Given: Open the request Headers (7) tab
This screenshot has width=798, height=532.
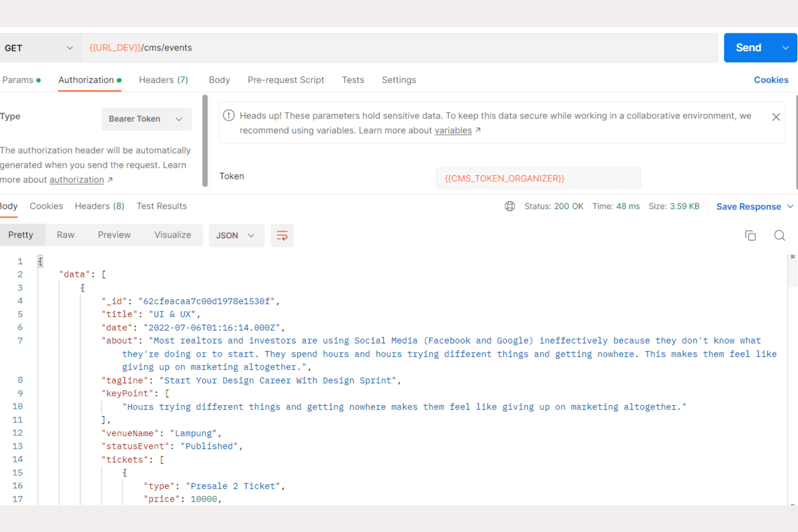Looking at the screenshot, I should click(x=163, y=80).
